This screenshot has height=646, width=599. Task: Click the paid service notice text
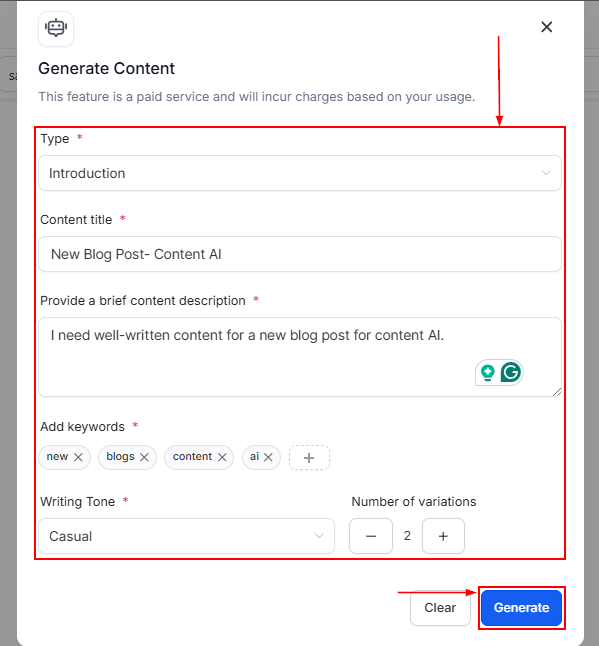click(x=257, y=97)
